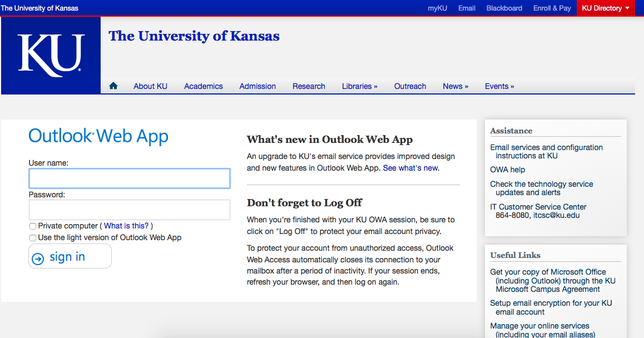Click the 'Assistance' panel heading
This screenshot has height=338, width=644.
pos(511,131)
